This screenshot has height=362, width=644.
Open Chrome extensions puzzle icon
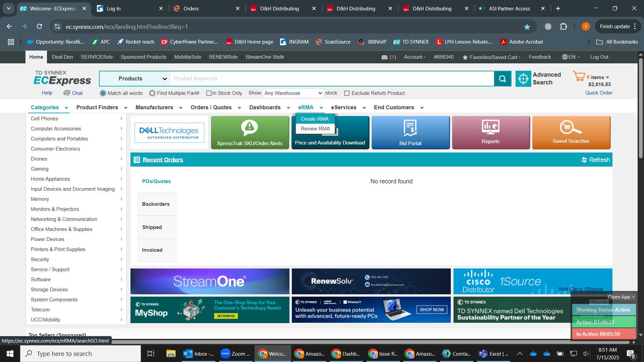(563, 26)
